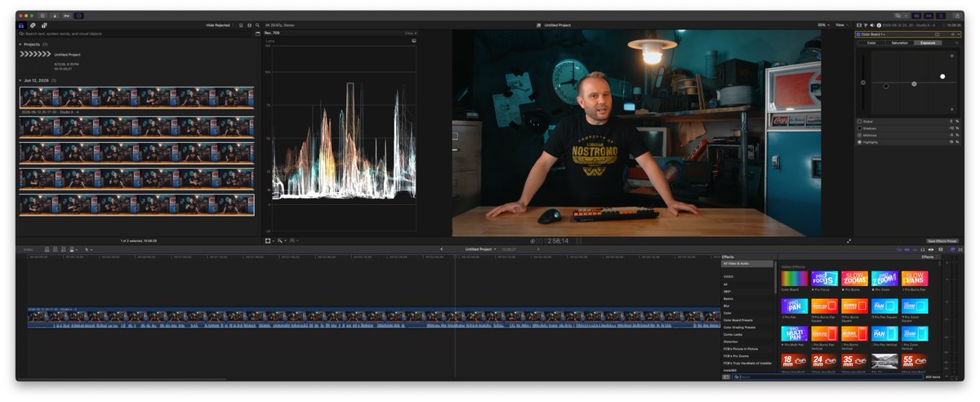Open the workspace monitor layout dropdown

click(901, 16)
